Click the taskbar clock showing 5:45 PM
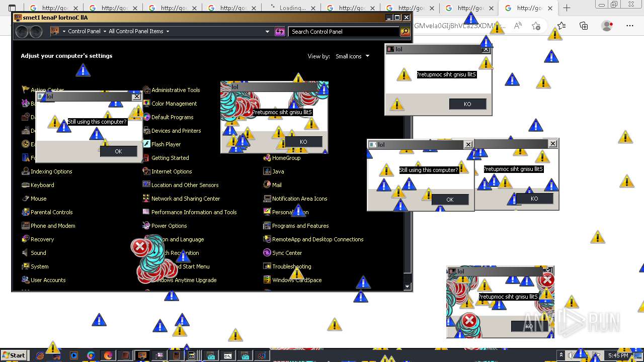The width and height of the screenshot is (644, 362). click(x=618, y=355)
